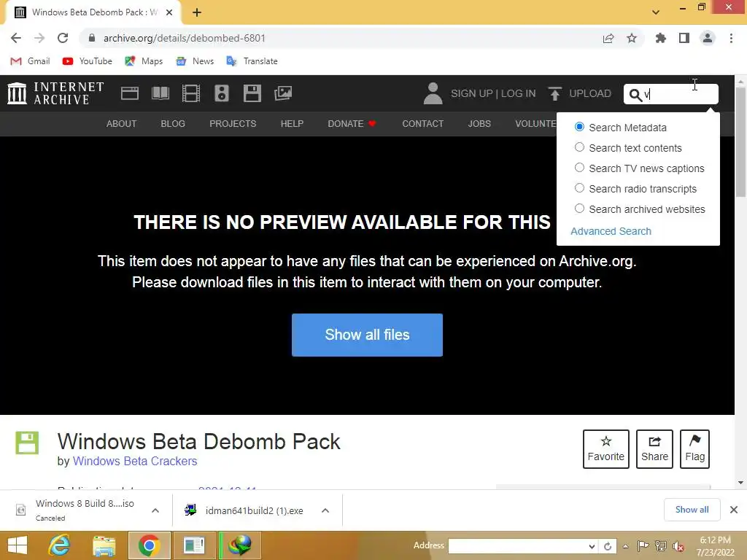Go back using the browser back arrow
Screen dimensions: 747x560
(16, 38)
